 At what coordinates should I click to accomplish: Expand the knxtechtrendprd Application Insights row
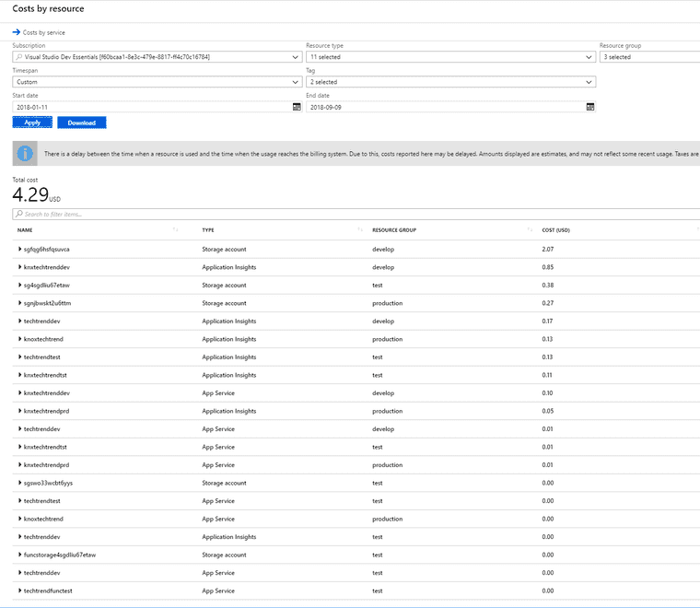(x=19, y=411)
